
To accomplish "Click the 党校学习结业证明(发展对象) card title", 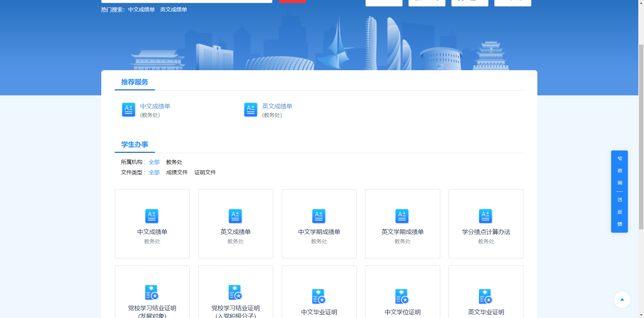I will coord(152,312).
